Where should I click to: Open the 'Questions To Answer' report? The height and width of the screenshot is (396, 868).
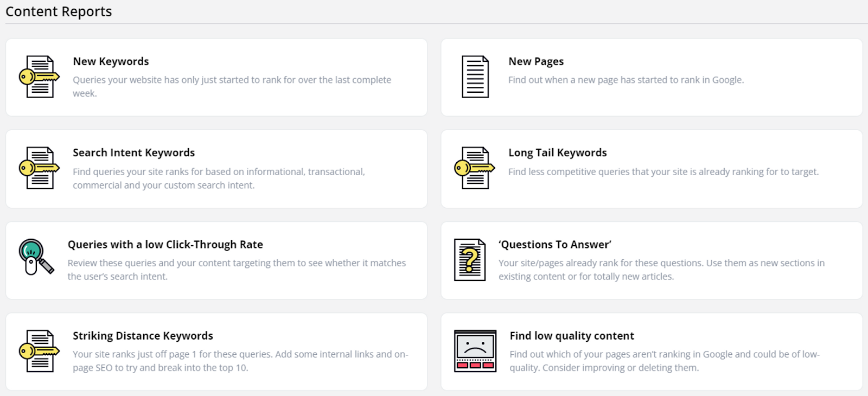(x=554, y=244)
